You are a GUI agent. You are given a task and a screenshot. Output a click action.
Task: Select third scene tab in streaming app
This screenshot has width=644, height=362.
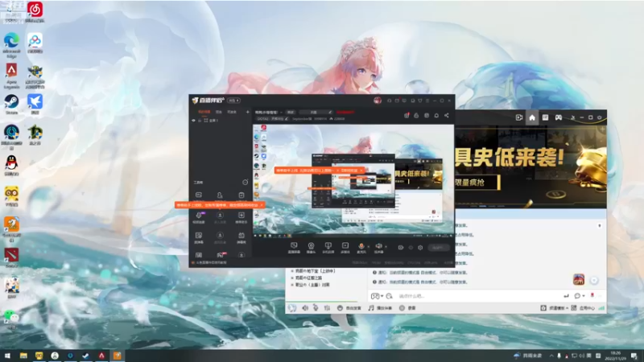point(232,112)
